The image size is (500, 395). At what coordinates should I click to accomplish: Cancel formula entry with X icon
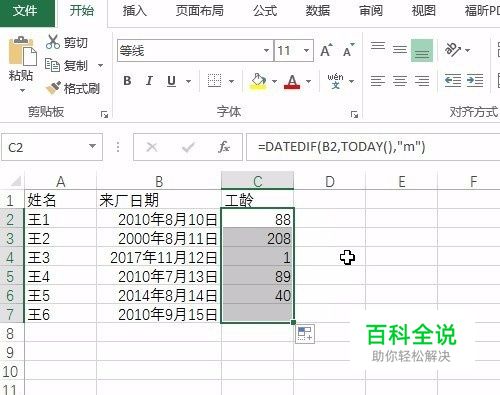click(x=152, y=147)
